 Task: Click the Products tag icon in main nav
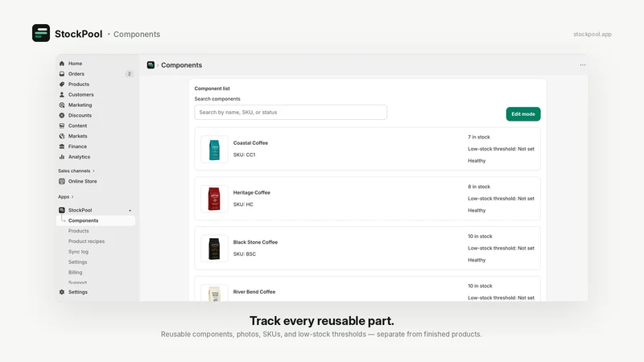[62, 84]
